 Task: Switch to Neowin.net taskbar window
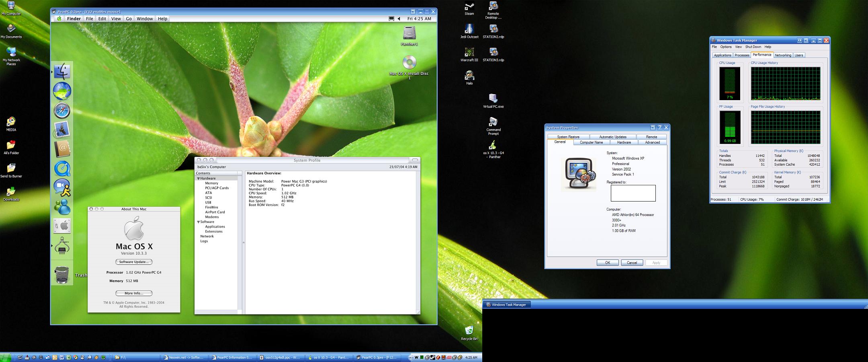click(184, 357)
